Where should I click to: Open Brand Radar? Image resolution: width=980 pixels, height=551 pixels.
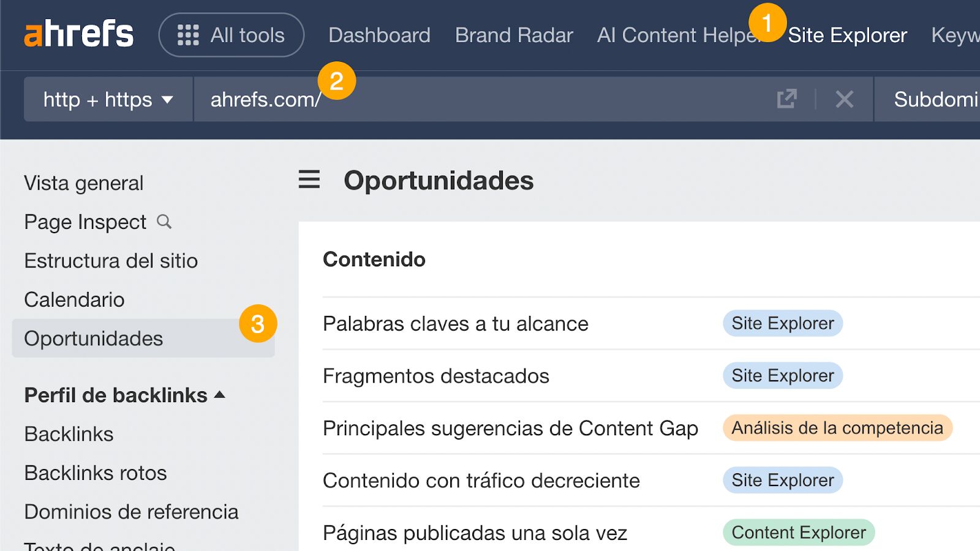click(513, 35)
